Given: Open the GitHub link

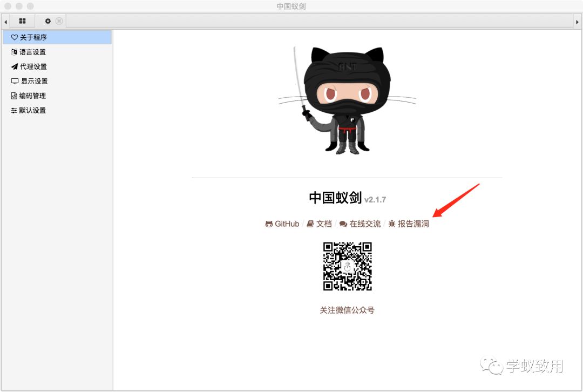Looking at the screenshot, I should coord(282,224).
